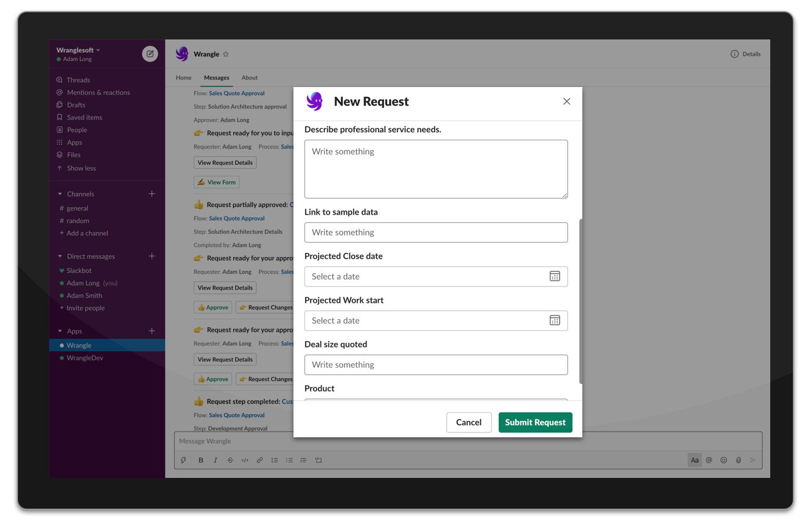The image size is (812, 522).
Task: Open the Projected Close date calendar icon
Action: (x=555, y=276)
